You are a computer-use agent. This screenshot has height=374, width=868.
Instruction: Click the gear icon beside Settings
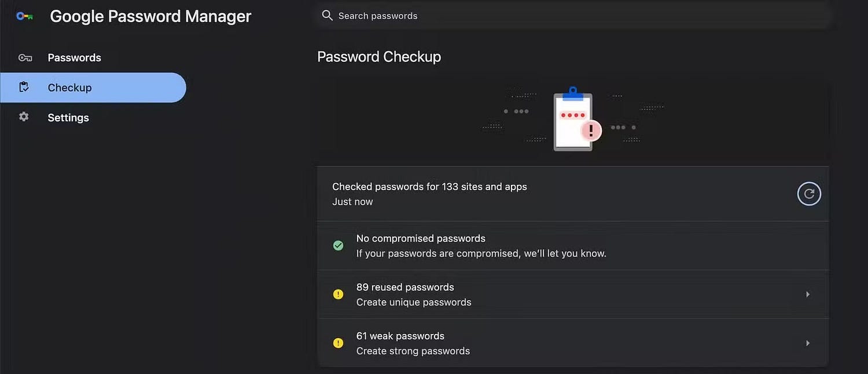click(24, 117)
